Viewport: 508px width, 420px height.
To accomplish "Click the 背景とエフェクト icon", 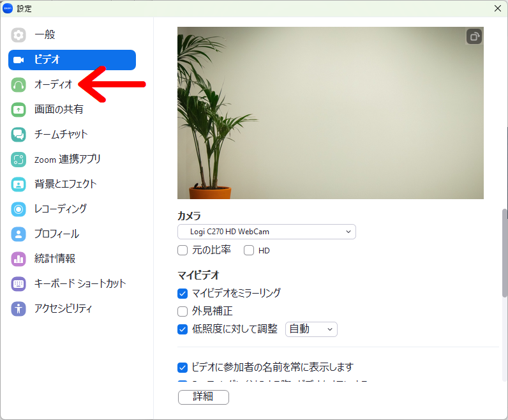I will point(19,184).
